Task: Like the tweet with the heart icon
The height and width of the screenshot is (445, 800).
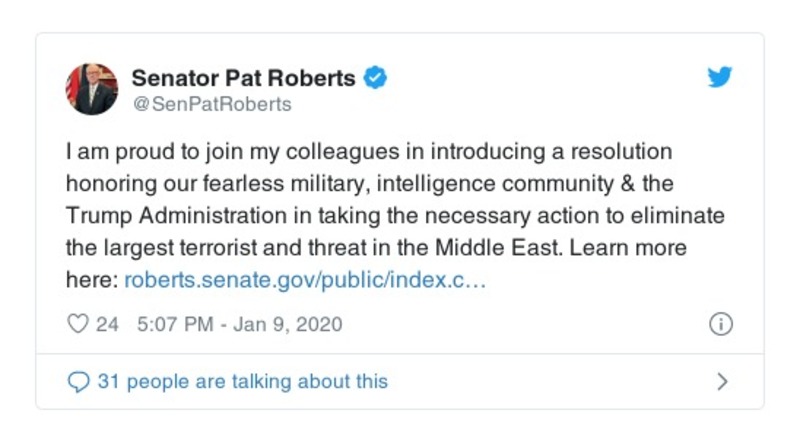Action: [x=77, y=324]
